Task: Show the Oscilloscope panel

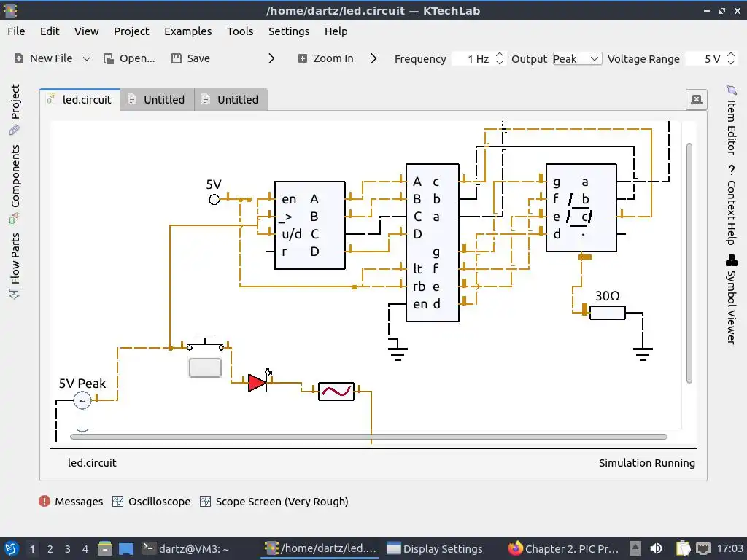Action: [152, 502]
